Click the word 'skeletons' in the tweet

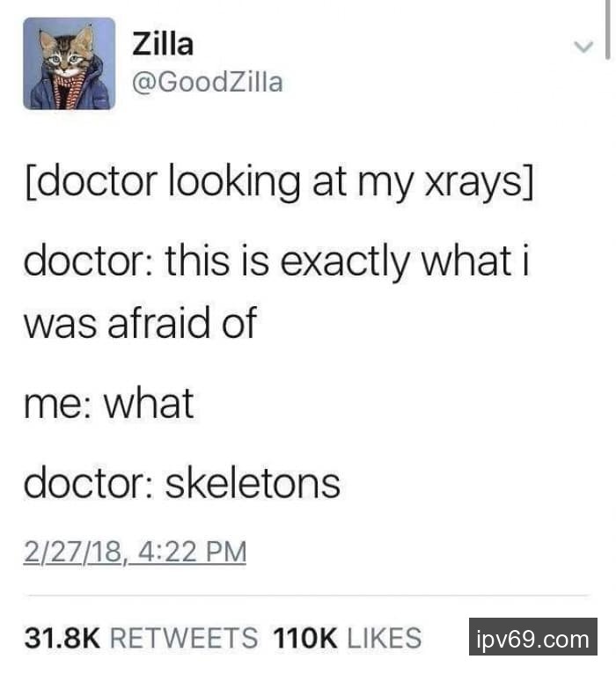253,484
